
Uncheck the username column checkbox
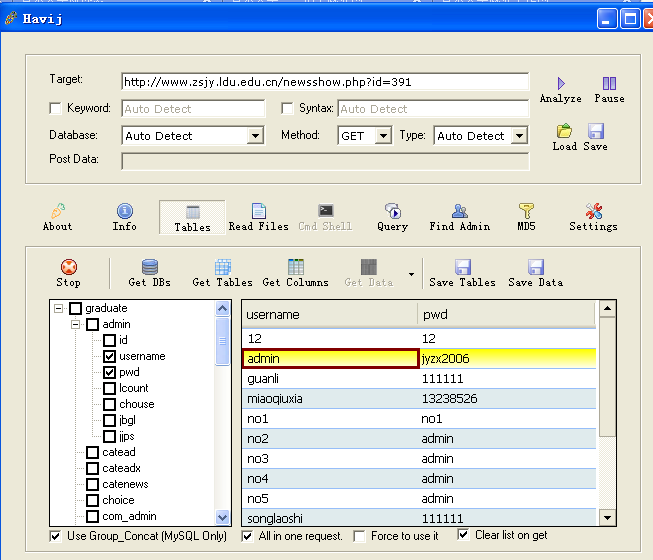coord(110,356)
